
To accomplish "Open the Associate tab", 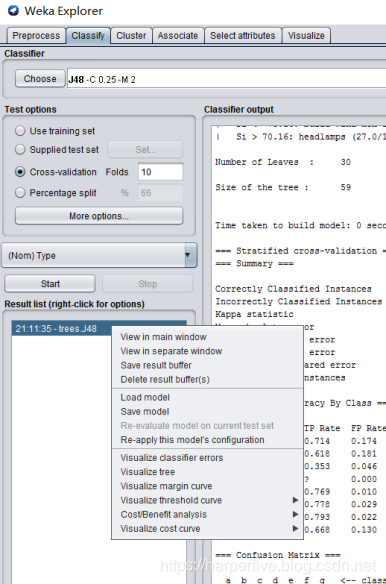I will [178, 36].
